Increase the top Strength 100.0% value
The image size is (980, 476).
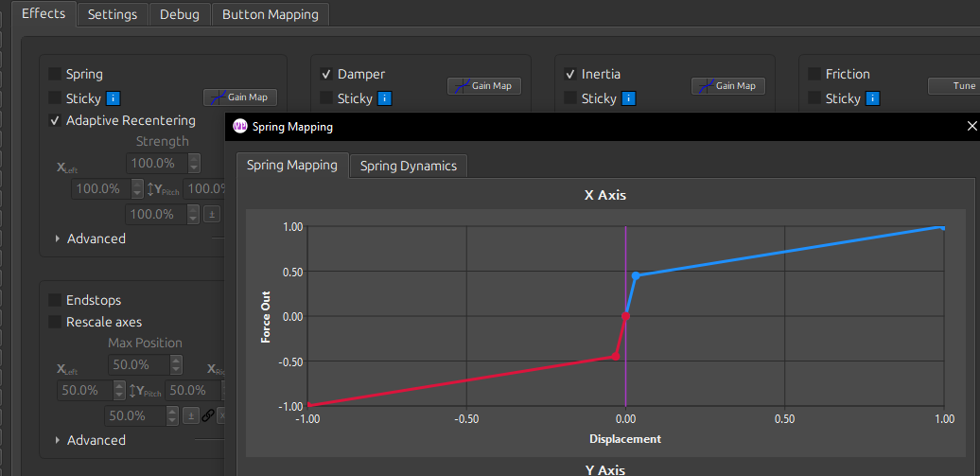[194, 159]
